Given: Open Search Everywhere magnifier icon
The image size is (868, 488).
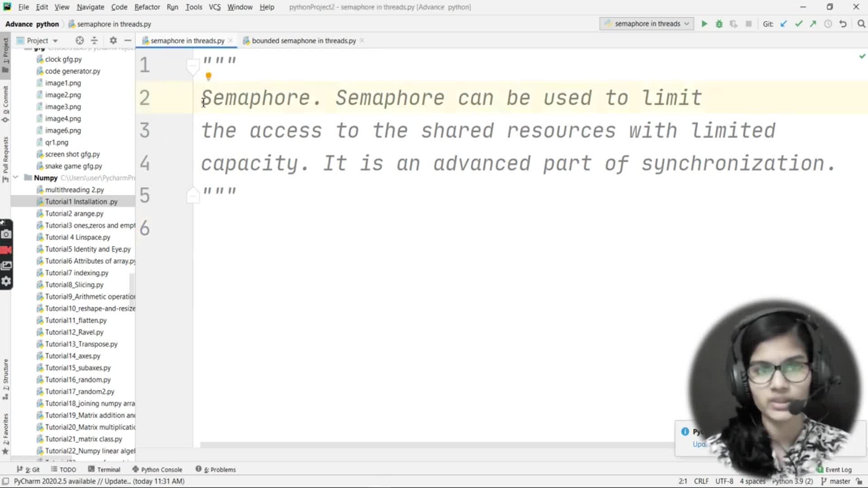Looking at the screenshot, I should pos(861,24).
